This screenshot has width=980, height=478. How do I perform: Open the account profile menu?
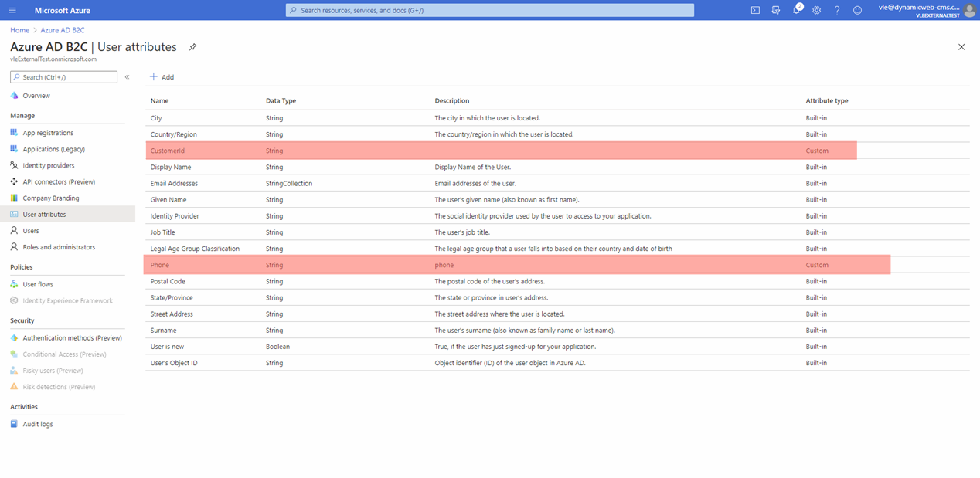[969, 10]
